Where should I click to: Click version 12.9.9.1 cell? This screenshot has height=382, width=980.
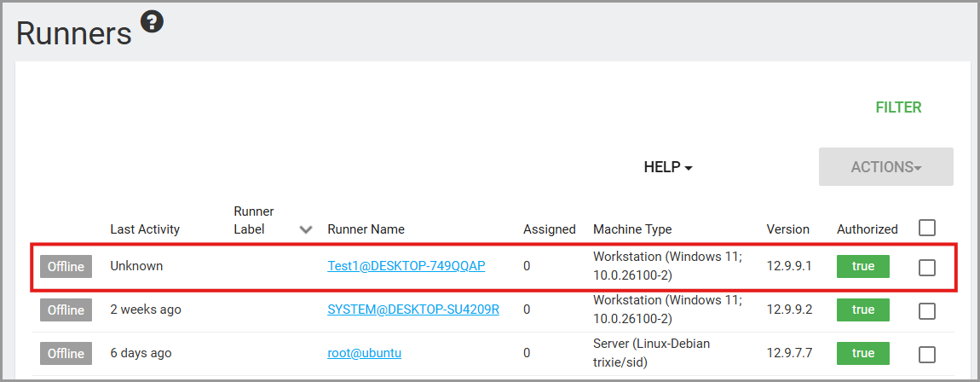click(789, 266)
